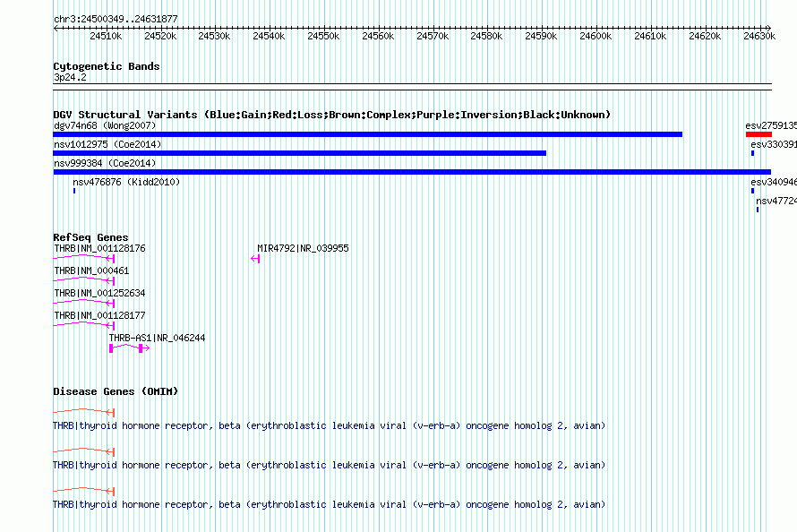
Task: Click the THRB NM_001252634 gene glyph
Action: coord(84,304)
